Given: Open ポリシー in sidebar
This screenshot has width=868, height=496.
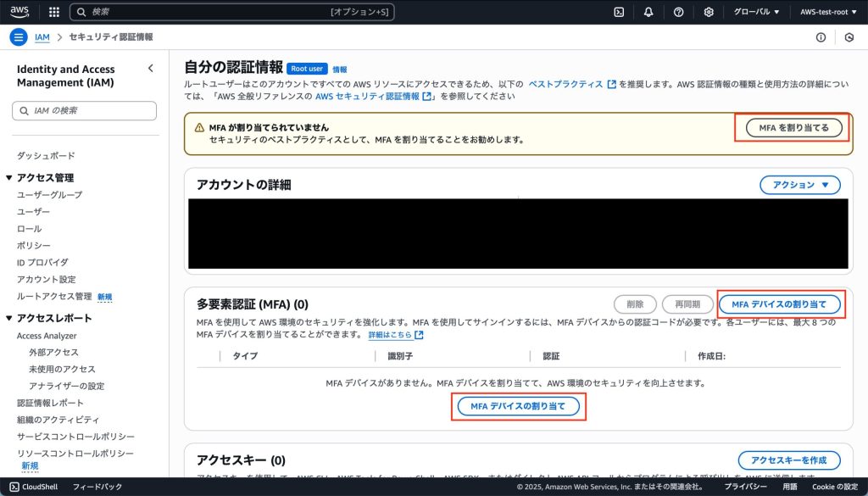Looking at the screenshot, I should [x=33, y=245].
